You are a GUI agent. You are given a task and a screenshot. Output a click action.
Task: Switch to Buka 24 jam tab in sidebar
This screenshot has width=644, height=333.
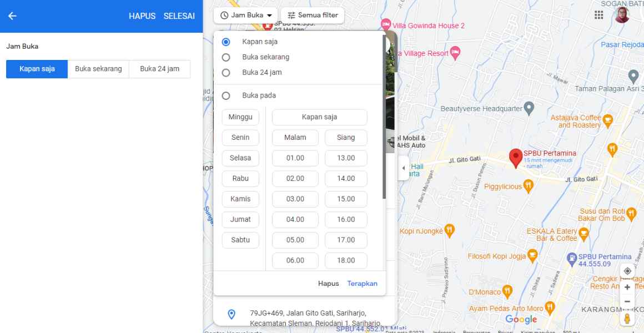click(160, 69)
